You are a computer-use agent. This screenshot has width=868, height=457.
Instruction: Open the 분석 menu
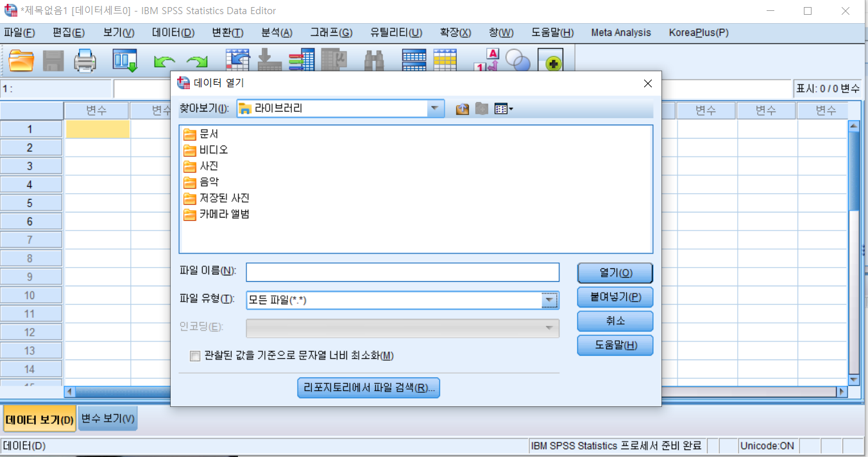277,33
